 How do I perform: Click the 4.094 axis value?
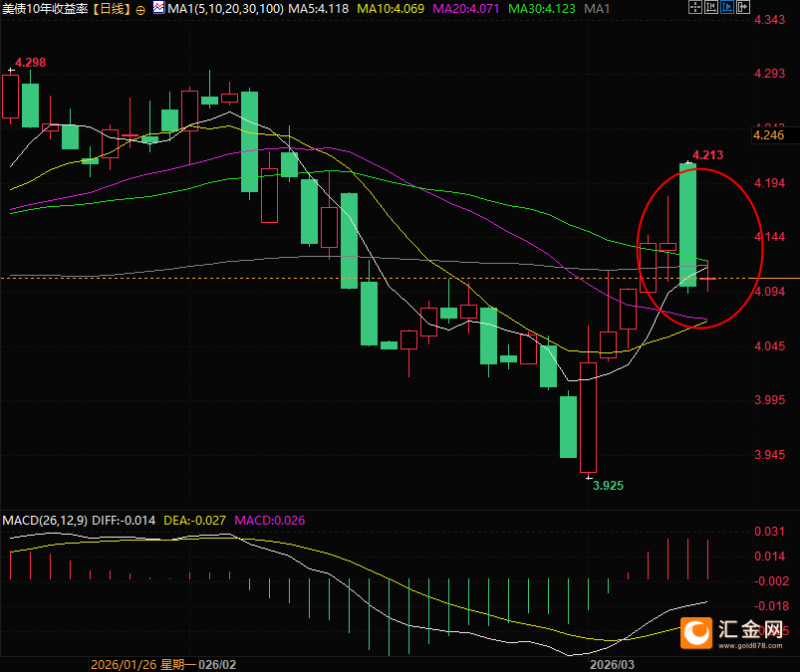click(x=769, y=292)
